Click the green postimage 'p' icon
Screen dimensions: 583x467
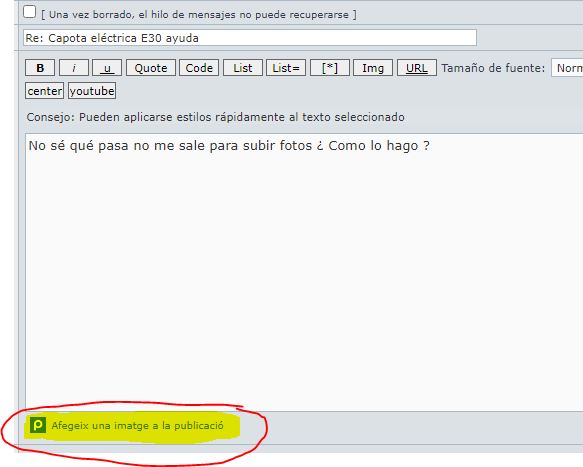coord(38,425)
